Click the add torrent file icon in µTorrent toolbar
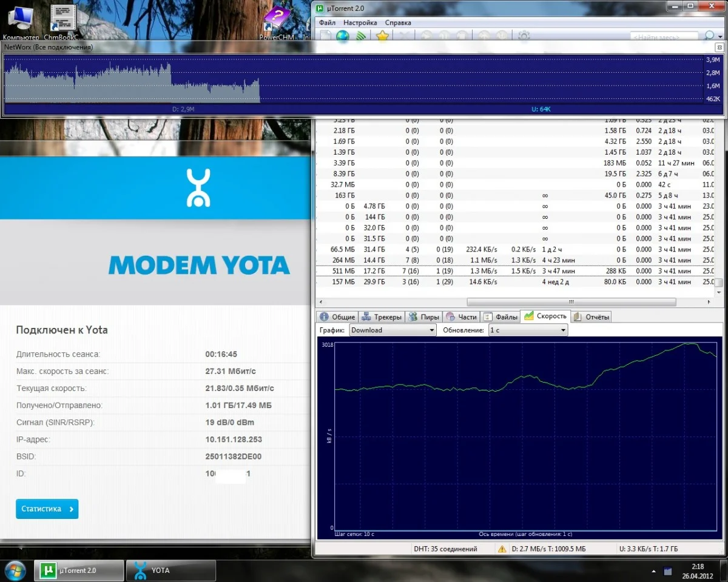The width and height of the screenshot is (728, 582). pyautogui.click(x=326, y=36)
